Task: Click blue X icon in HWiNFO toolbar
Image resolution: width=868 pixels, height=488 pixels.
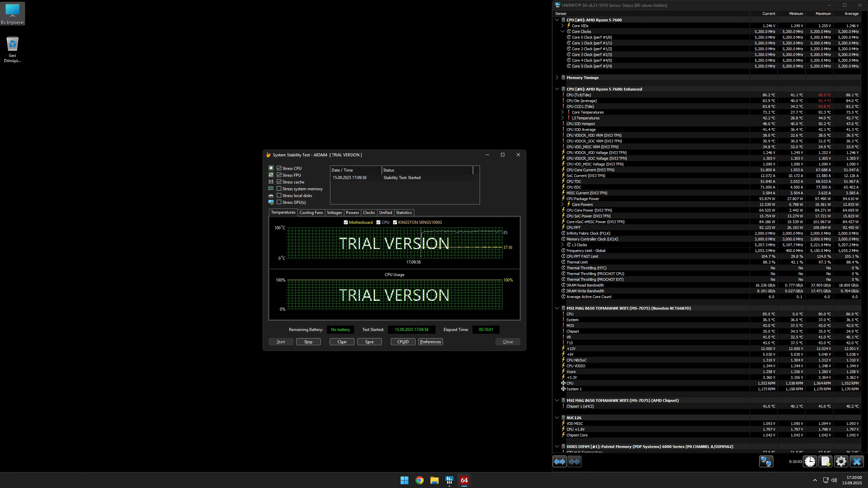Action: coord(856,462)
